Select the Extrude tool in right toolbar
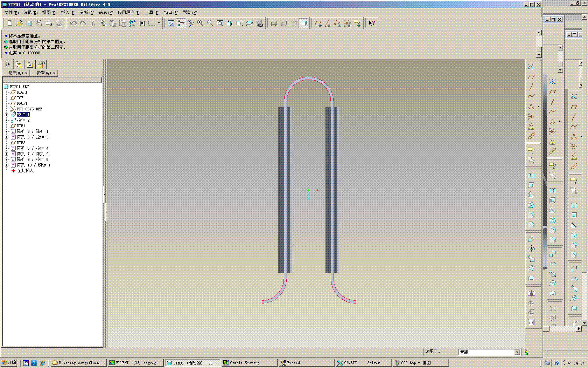Viewport: 588px width, 368px height. [531, 239]
